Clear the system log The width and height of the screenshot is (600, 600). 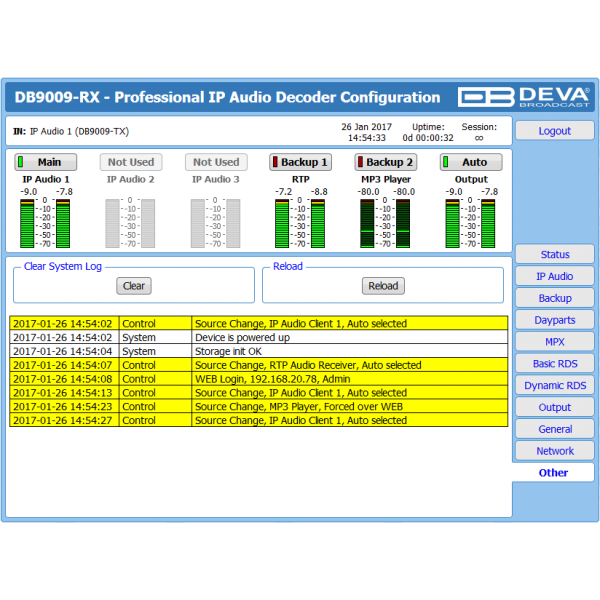pos(134,286)
